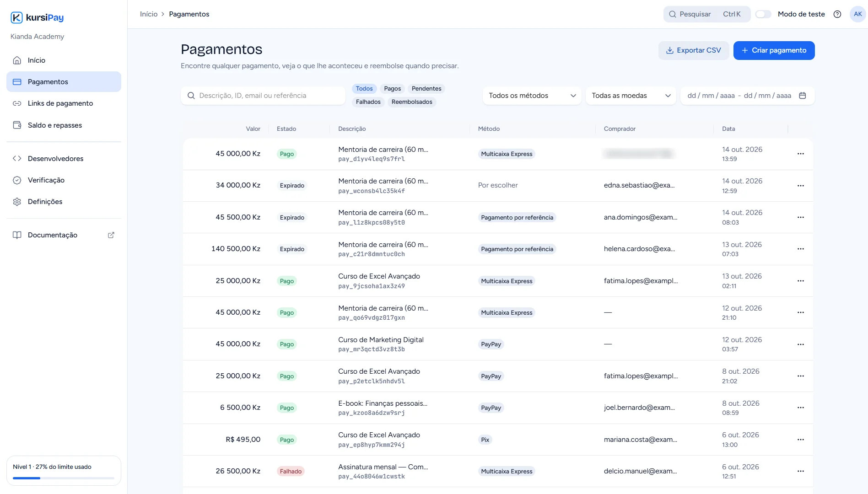
Task: Open the AK user avatar menu
Action: click(x=857, y=14)
